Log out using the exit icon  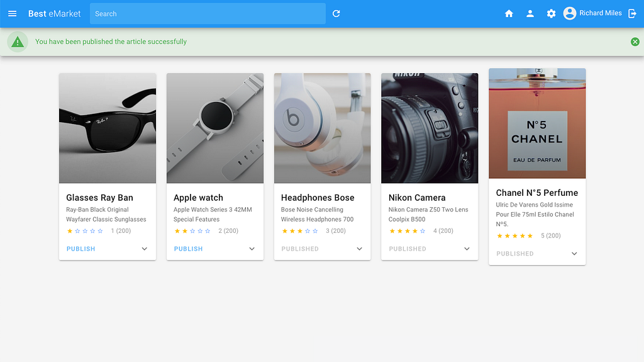click(633, 14)
